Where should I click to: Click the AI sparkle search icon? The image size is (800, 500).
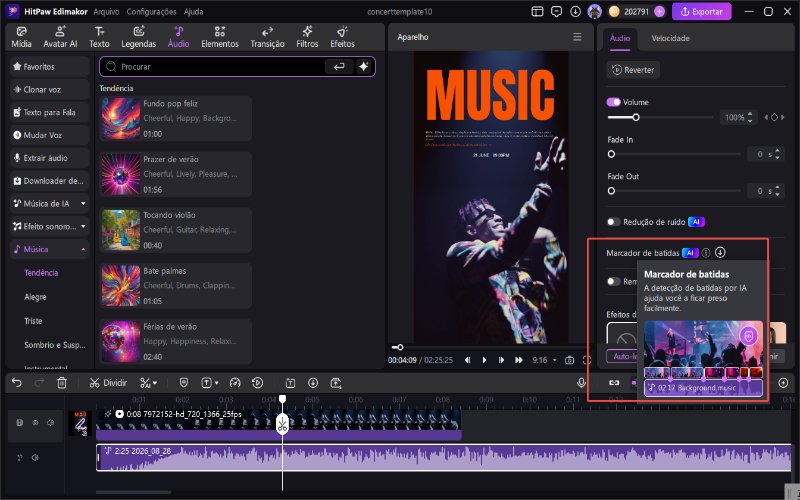click(364, 66)
